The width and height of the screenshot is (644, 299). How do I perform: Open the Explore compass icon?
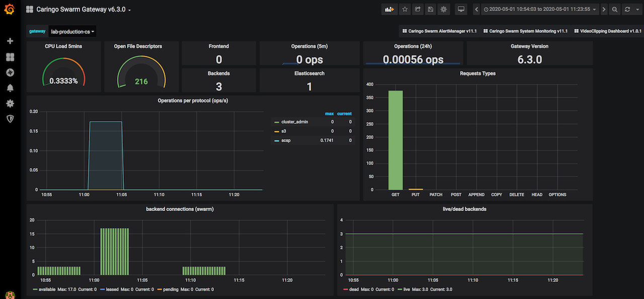click(10, 72)
